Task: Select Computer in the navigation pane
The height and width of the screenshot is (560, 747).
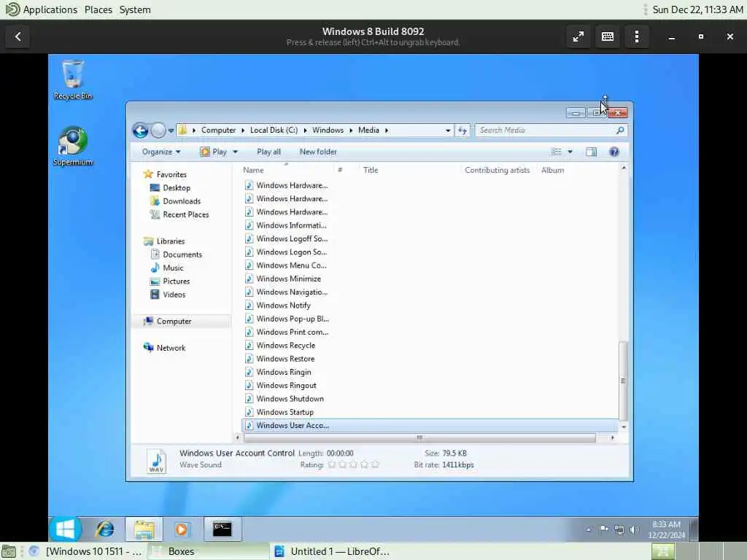Action: [174, 321]
